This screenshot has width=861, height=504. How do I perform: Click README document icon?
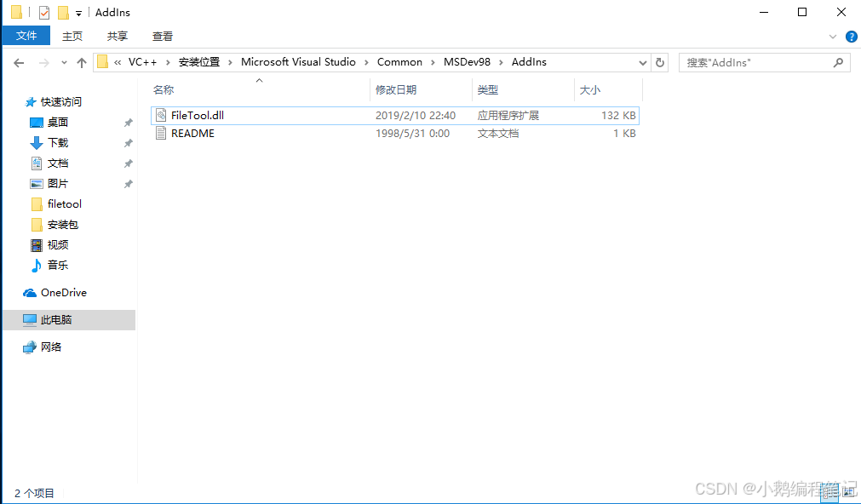coord(161,134)
